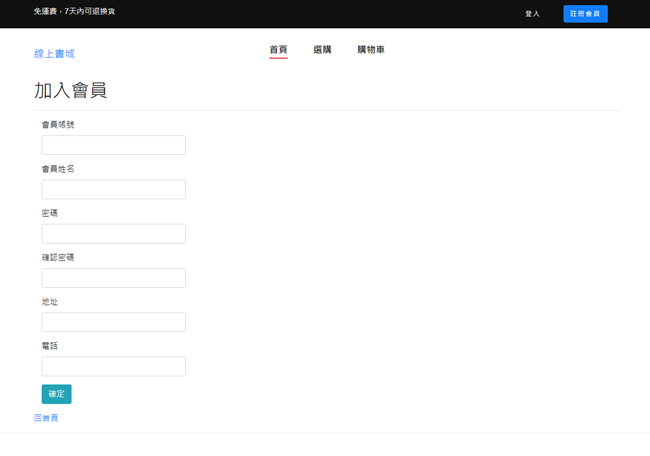
Task: Open the 購物車 cart nav item
Action: tap(371, 50)
